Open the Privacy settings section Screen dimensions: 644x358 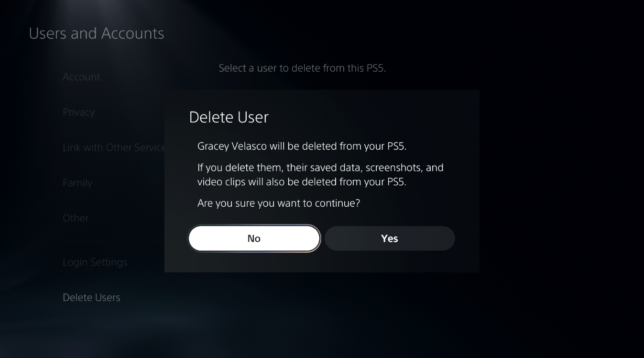pyautogui.click(x=78, y=112)
